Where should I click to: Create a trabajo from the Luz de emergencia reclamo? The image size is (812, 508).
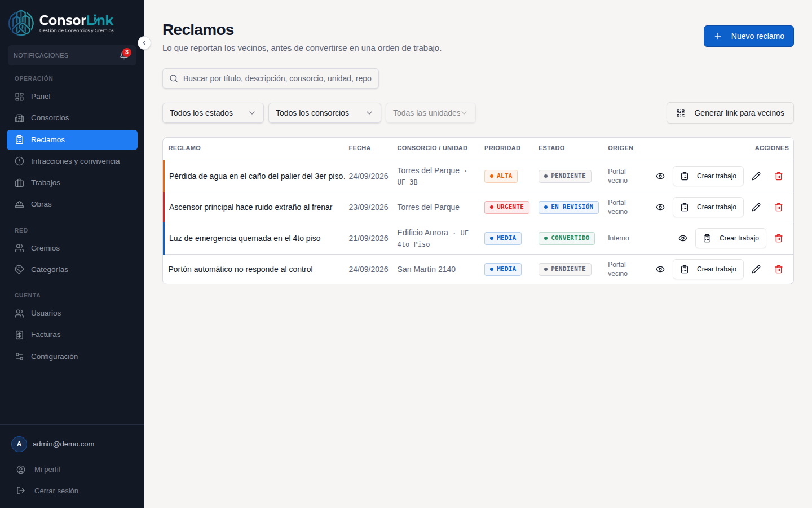coord(731,238)
